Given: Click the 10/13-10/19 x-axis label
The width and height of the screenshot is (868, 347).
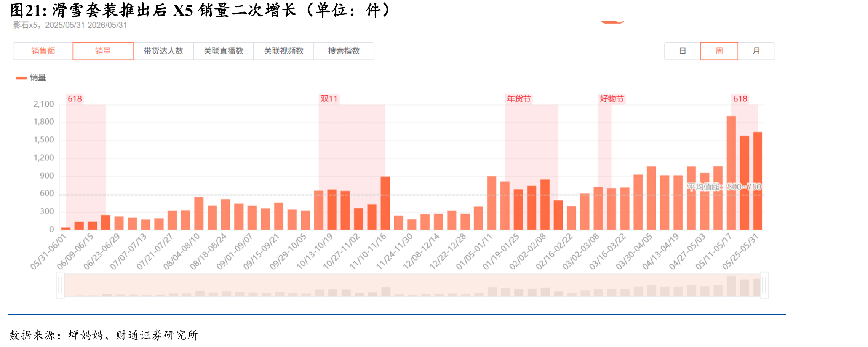Looking at the screenshot, I should [x=315, y=252].
